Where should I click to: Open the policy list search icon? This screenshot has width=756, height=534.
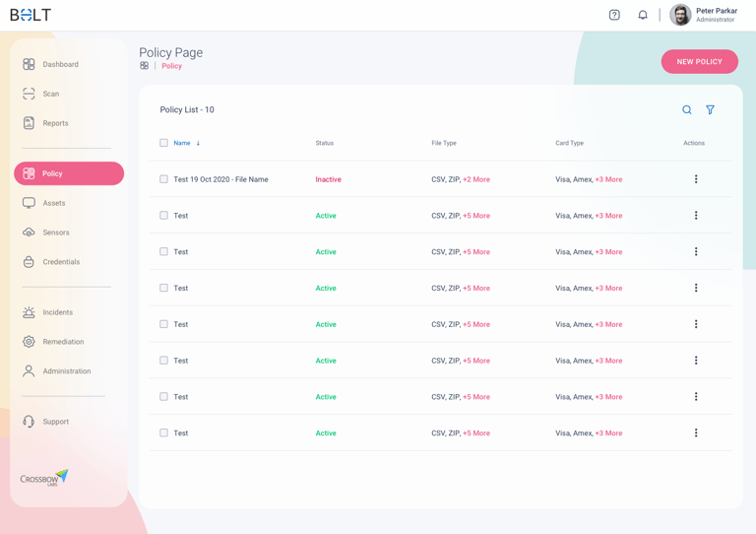click(x=687, y=110)
